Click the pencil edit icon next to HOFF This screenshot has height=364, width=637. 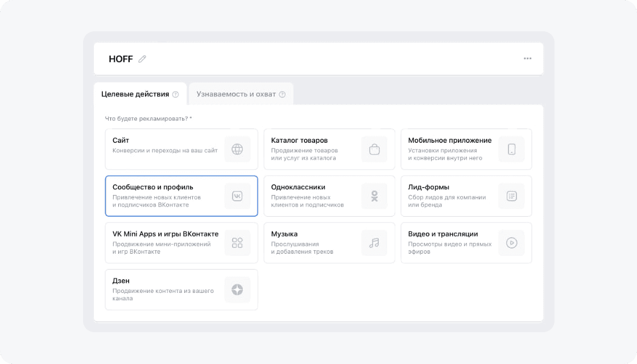[x=142, y=59]
